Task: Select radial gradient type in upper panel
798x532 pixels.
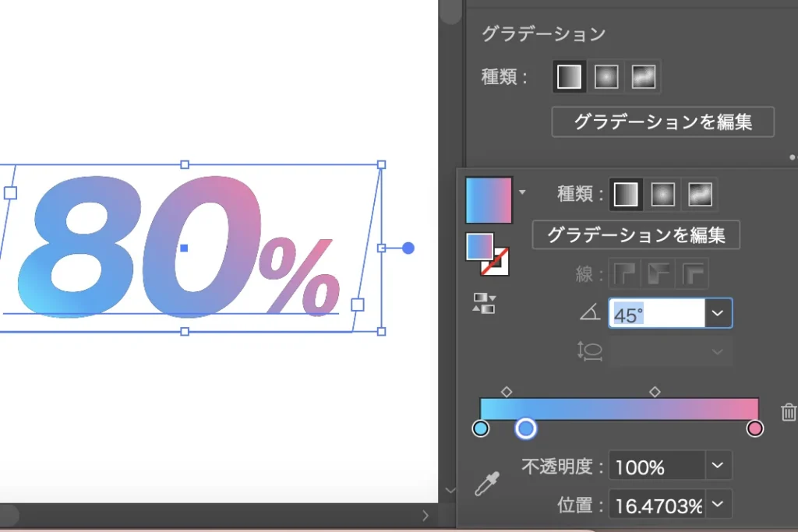Action: (x=606, y=76)
